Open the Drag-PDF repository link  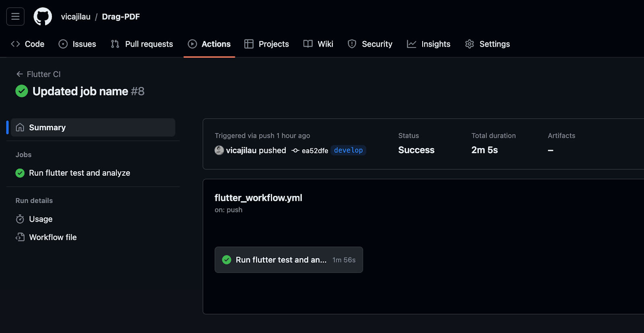click(x=121, y=16)
